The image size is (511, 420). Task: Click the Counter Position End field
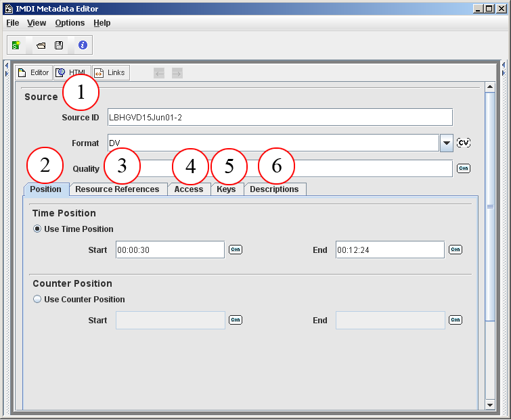(x=390, y=320)
